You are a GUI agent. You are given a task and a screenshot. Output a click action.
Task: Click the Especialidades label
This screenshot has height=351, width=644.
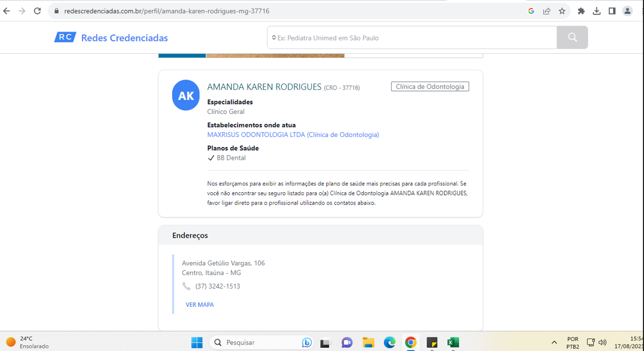point(230,102)
